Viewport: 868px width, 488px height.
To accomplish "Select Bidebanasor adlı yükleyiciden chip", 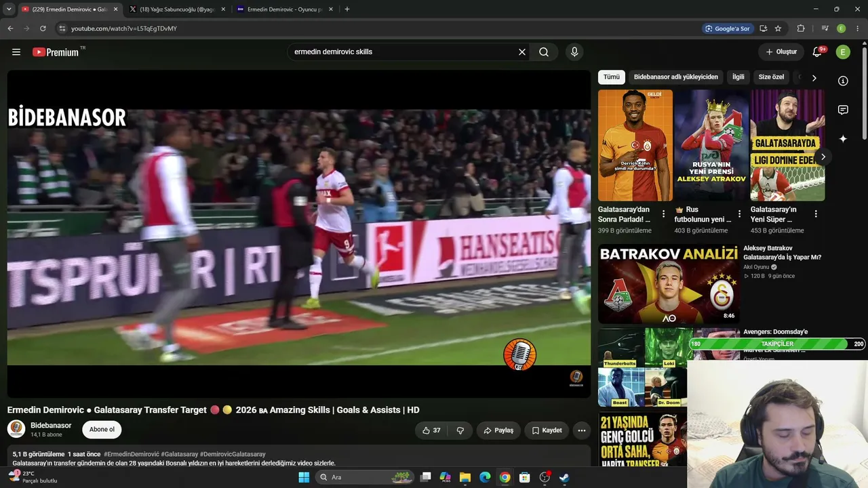I will point(676,77).
